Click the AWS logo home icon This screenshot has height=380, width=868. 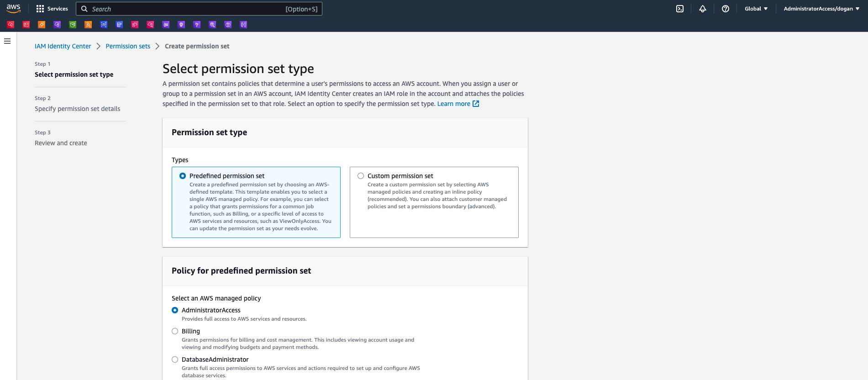point(13,9)
